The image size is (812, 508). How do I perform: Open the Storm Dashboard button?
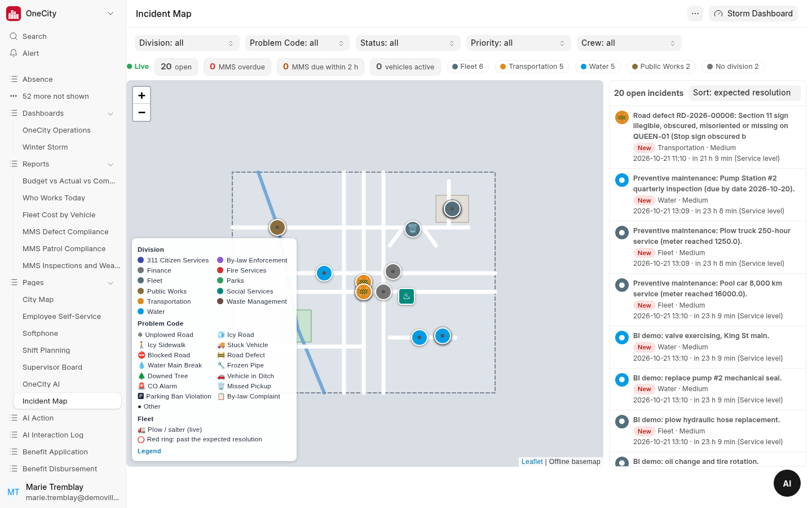(753, 14)
